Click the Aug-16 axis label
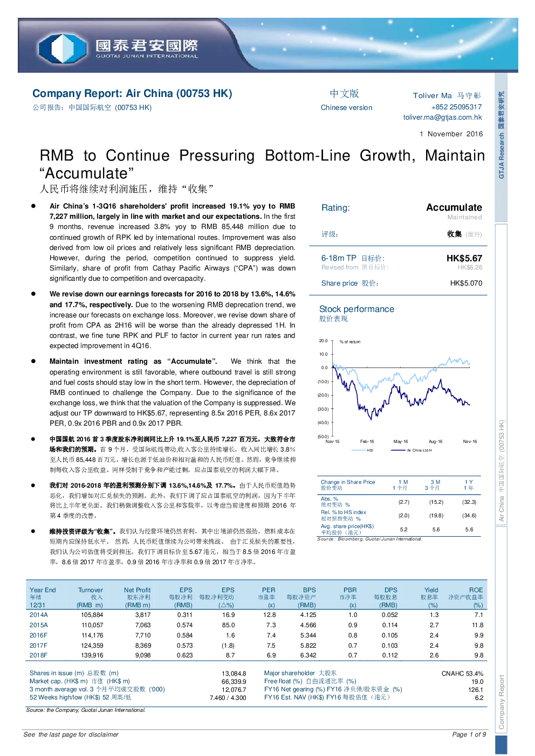 click(x=435, y=442)
